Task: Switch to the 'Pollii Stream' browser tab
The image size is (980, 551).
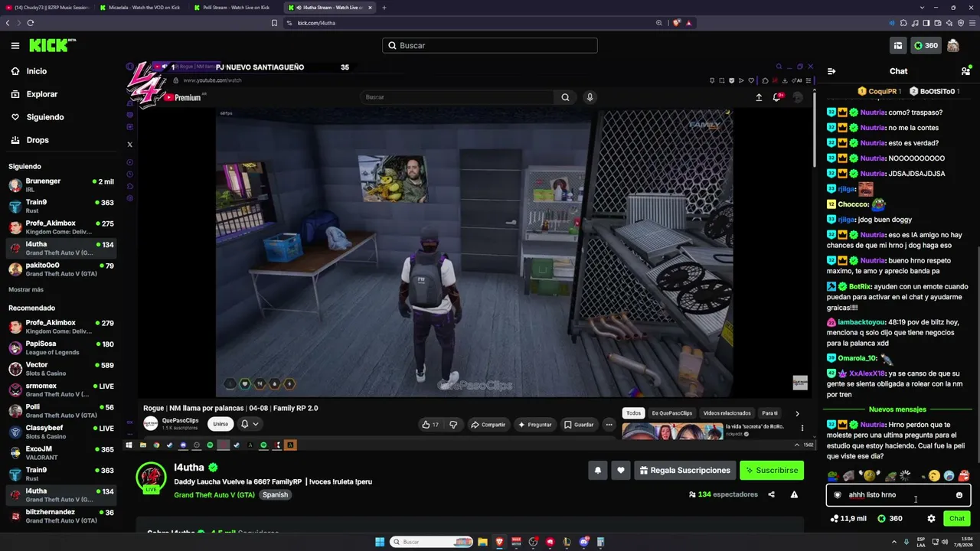Action: click(236, 8)
